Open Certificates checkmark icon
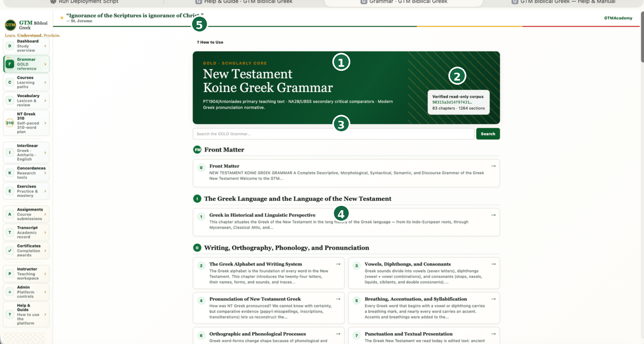The image size is (644, 344). [10, 251]
